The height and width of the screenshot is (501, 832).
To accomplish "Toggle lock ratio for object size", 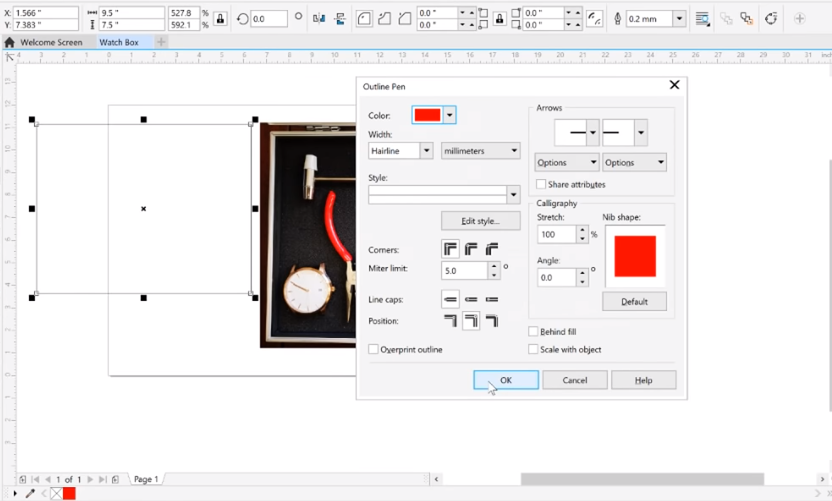I will [220, 19].
